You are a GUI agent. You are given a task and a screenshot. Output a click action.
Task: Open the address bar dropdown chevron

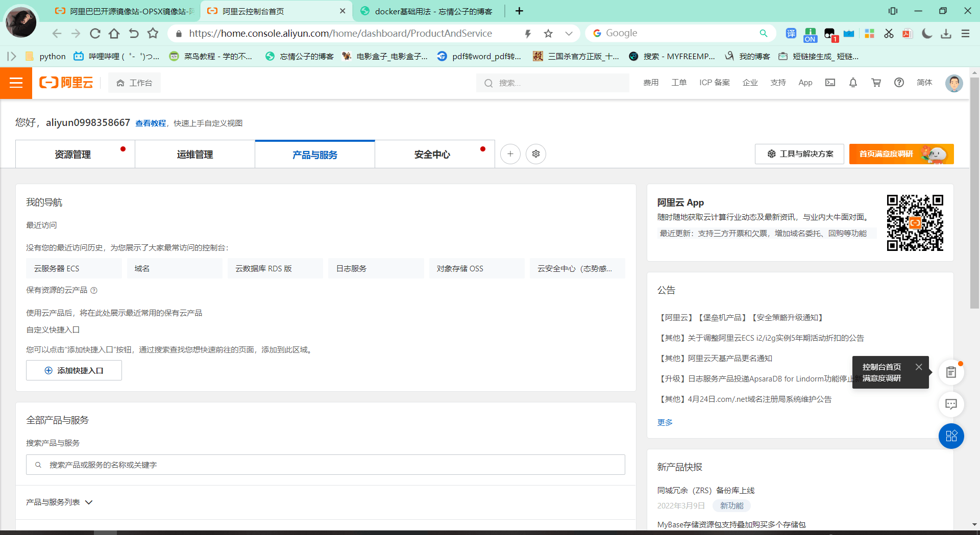569,34
